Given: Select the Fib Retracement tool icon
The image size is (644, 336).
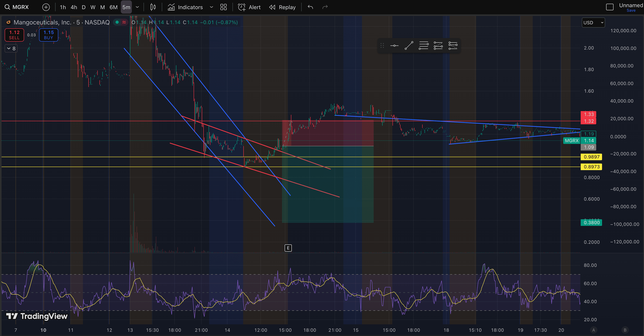Looking at the screenshot, I should (x=424, y=45).
